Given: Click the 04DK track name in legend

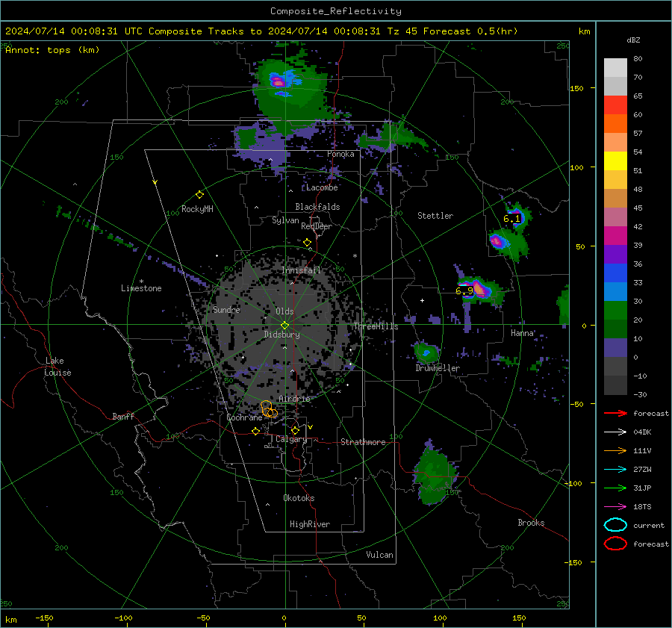Looking at the screenshot, I should (x=642, y=432).
